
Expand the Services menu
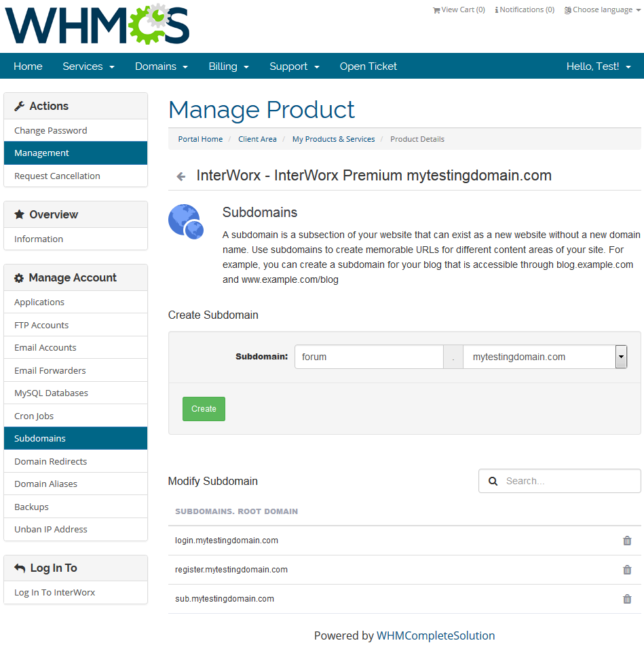[88, 66]
